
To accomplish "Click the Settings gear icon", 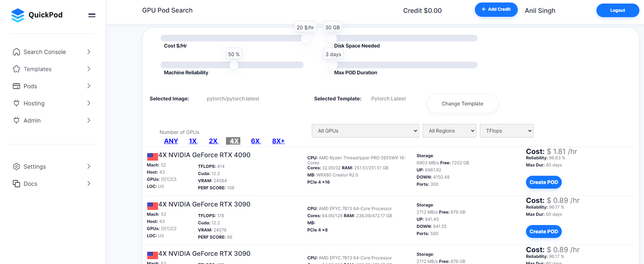I will click(16, 166).
